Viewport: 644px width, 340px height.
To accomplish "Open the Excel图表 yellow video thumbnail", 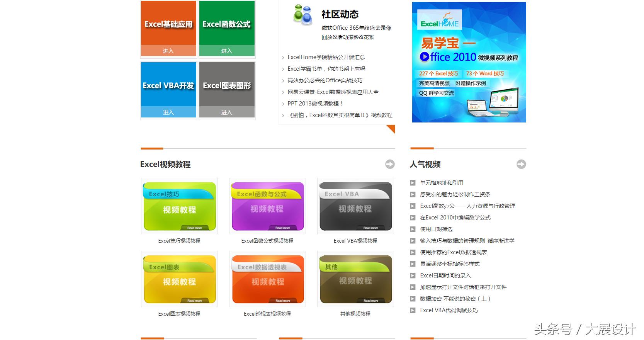I will point(179,279).
